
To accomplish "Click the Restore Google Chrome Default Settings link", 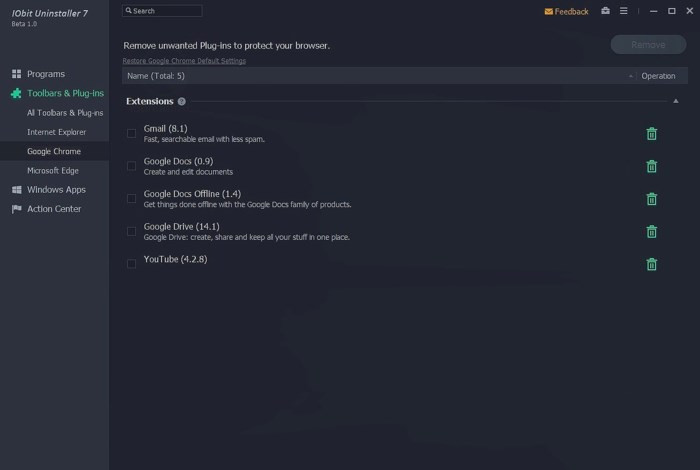I will [x=184, y=61].
